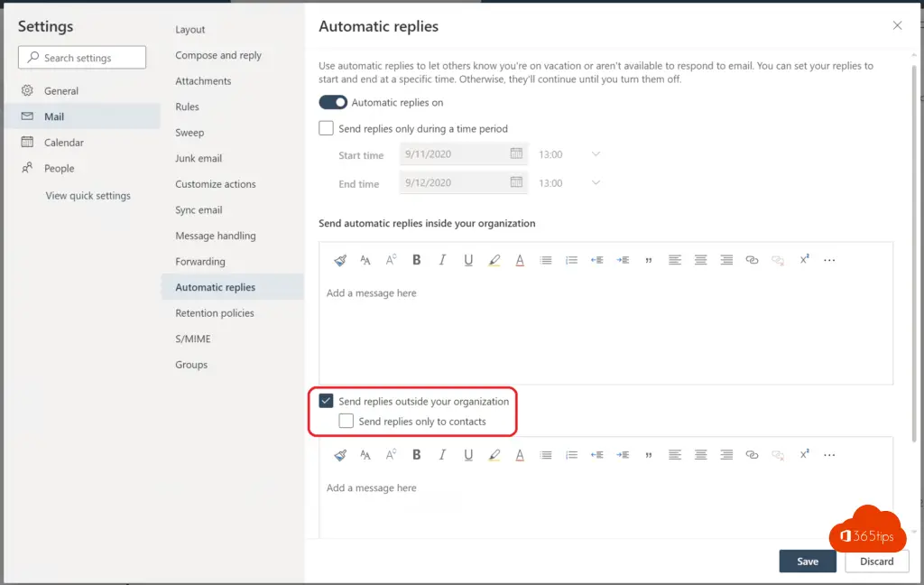
Task: Turn off the Automatic replies toggle
Action: coord(333,103)
